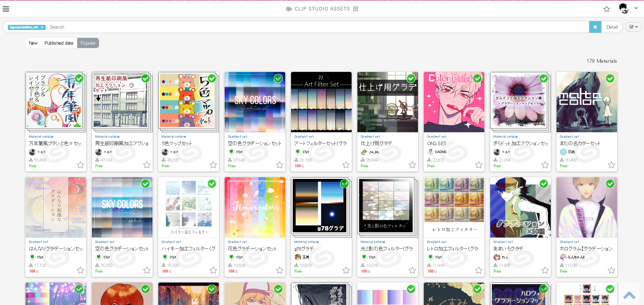
Task: Favorite the g78グラデ star
Action: point(346,270)
